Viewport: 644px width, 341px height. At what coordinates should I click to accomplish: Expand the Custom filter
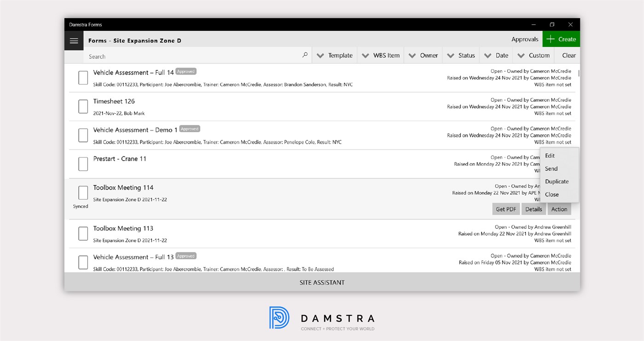[x=533, y=55]
